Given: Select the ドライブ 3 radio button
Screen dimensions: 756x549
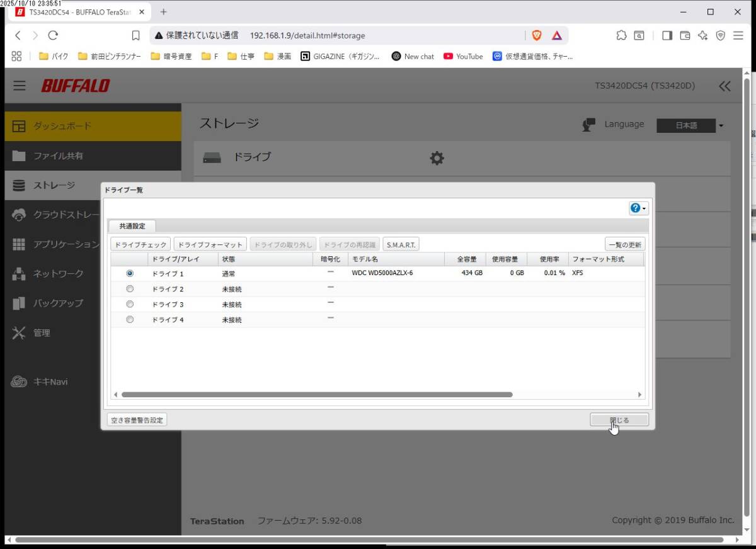Looking at the screenshot, I should pyautogui.click(x=130, y=304).
